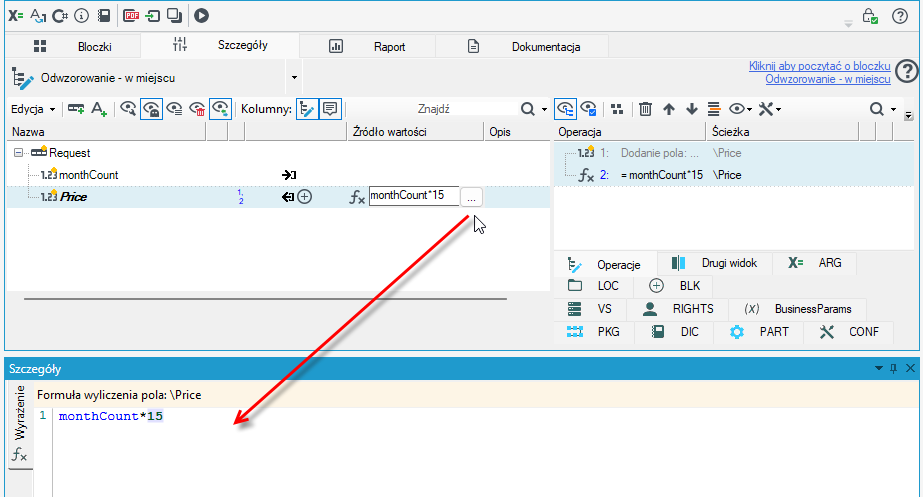
Task: Click the run (play) icon in the top toolbar
Action: [201, 16]
